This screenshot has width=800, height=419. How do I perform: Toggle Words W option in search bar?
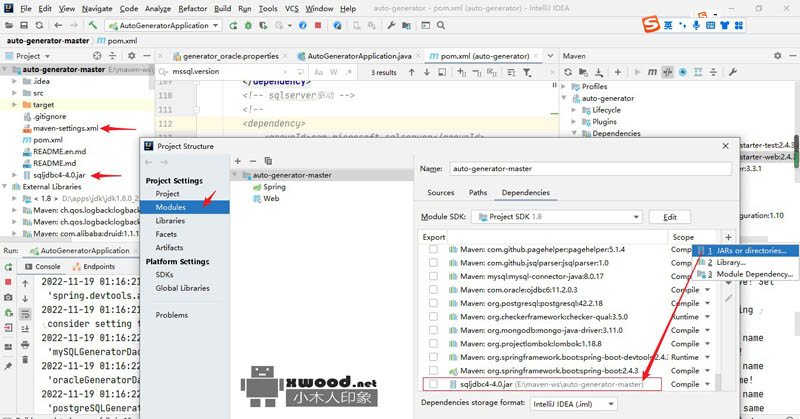pyautogui.click(x=334, y=72)
